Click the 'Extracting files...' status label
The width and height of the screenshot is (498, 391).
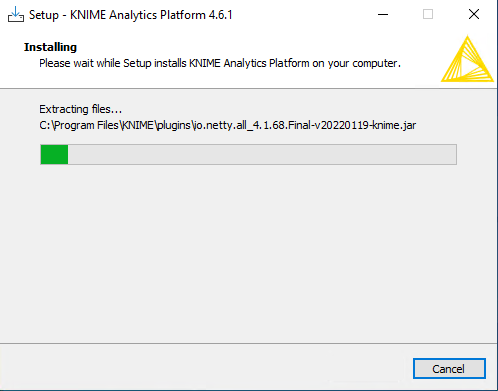[x=81, y=109]
